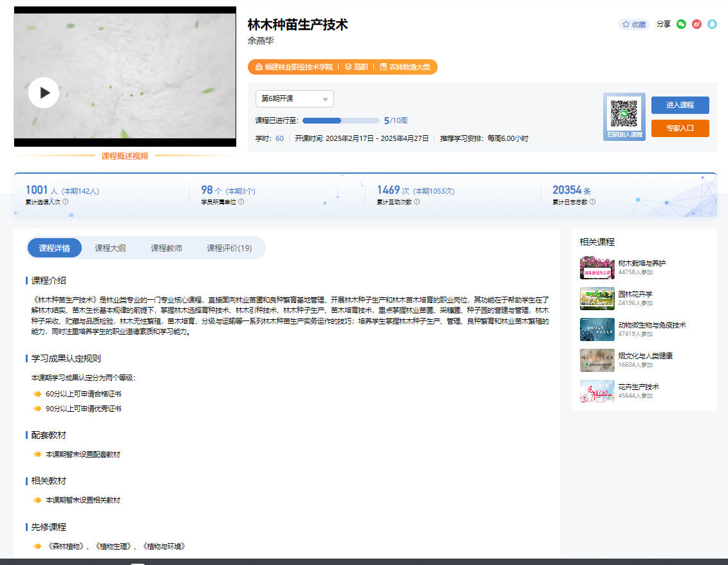The image size is (728, 565).
Task: Click the 1469 次 interactions count
Action: click(x=393, y=190)
